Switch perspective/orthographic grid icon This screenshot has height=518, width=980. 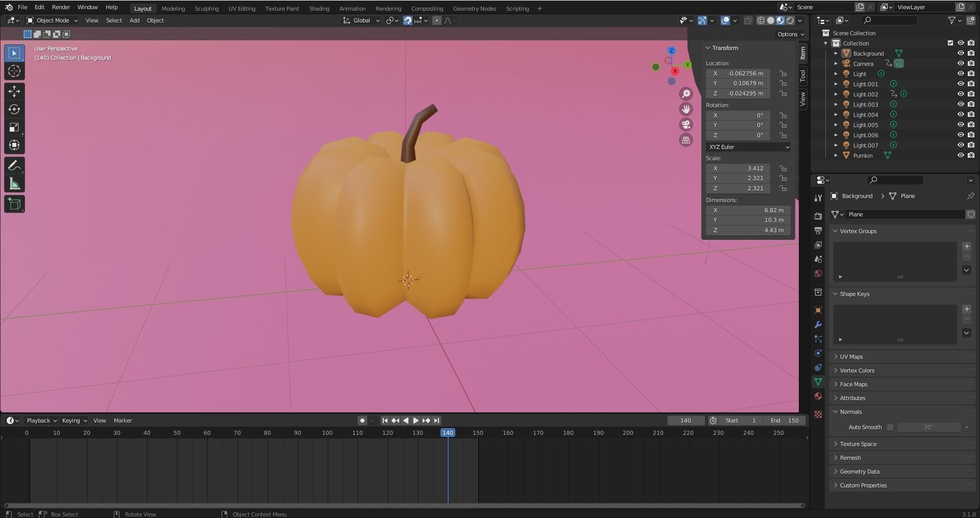tap(686, 140)
